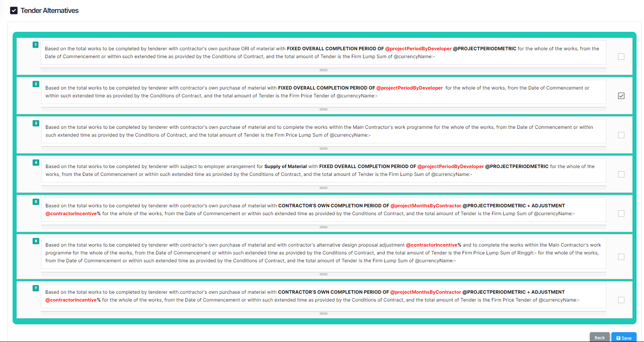
Task: Uncheck the Tender Alternatives header checkbox
Action: pos(14,11)
